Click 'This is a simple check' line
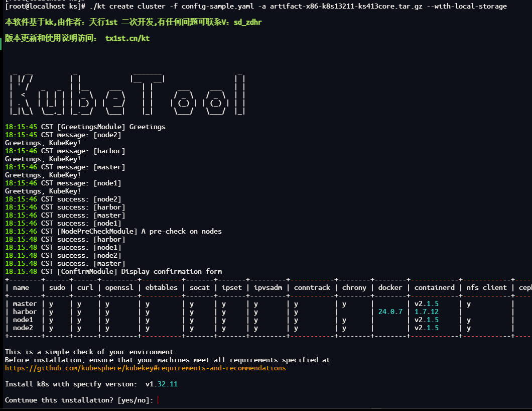Viewport: 532px width, 411px height. [91, 352]
